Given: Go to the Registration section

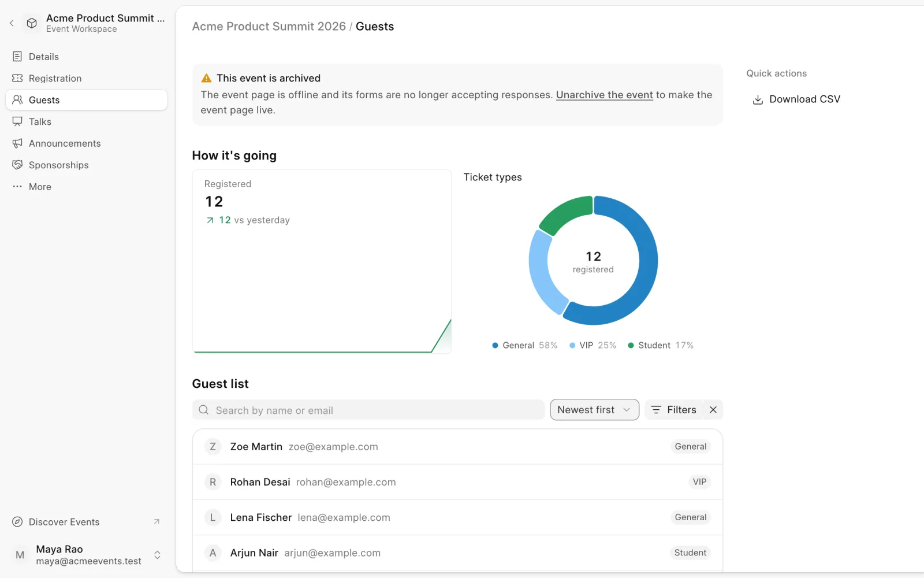Looking at the screenshot, I should [x=87, y=78].
